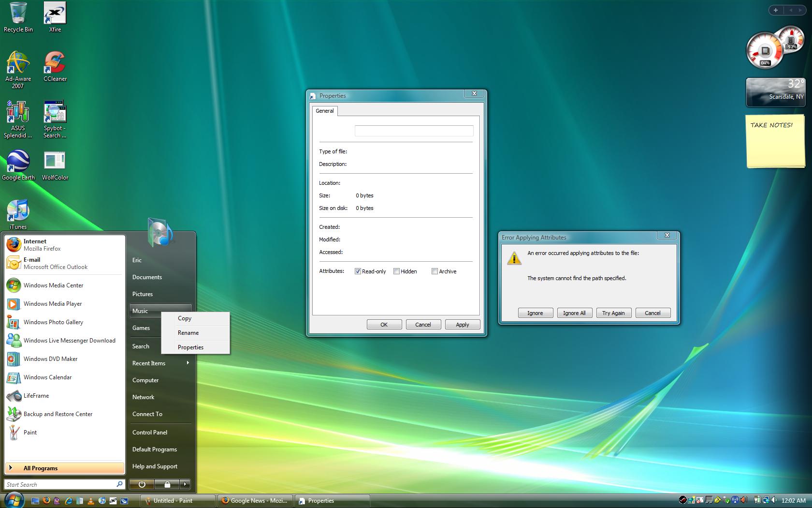Click the file name field in Properties
Image resolution: width=812 pixels, height=508 pixels.
click(x=414, y=131)
